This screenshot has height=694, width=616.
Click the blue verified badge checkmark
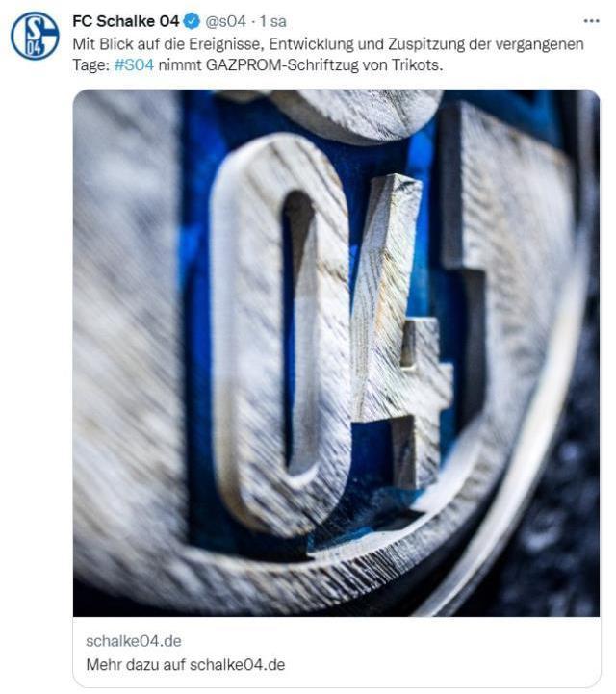coord(192,21)
